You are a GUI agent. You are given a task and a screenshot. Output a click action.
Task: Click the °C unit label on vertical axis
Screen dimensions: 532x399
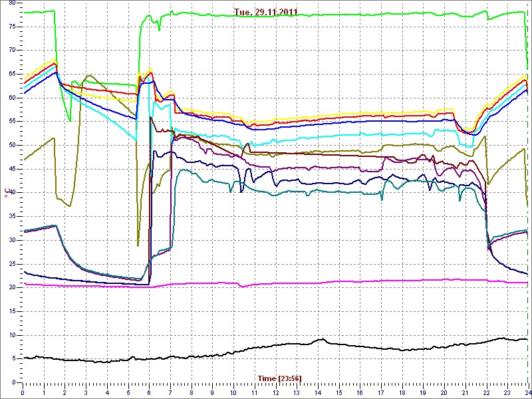click(x=7, y=192)
